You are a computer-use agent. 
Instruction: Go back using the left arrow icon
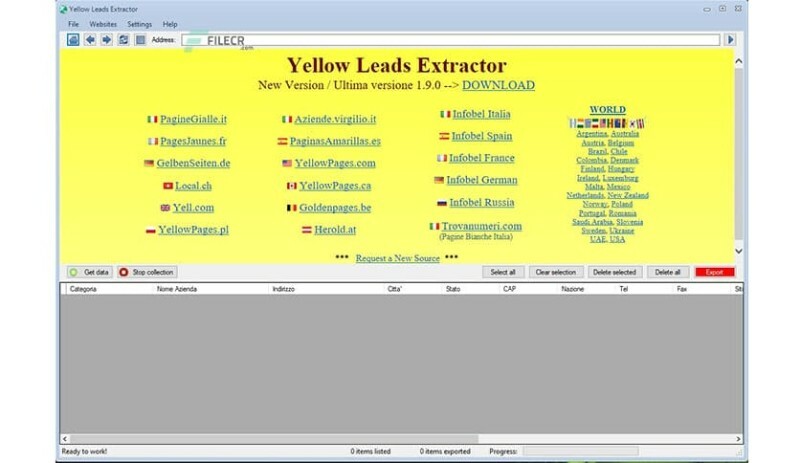coord(90,40)
